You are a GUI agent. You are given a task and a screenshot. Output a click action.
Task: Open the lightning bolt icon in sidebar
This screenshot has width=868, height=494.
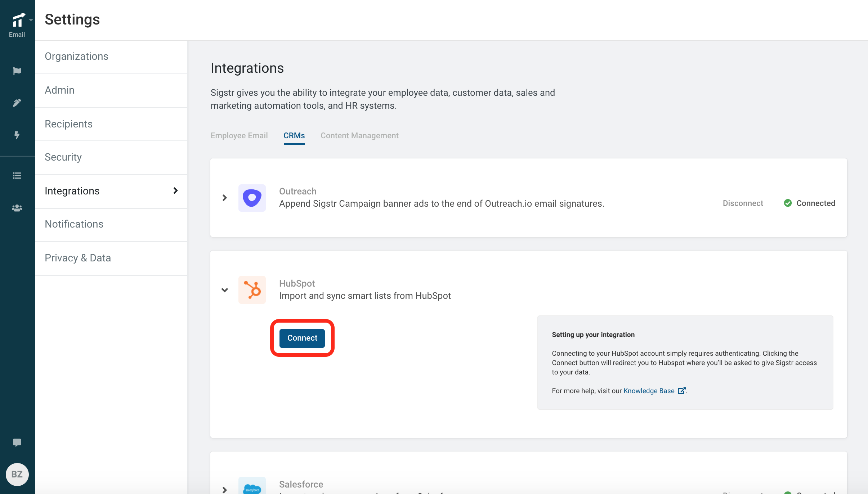[x=17, y=135]
